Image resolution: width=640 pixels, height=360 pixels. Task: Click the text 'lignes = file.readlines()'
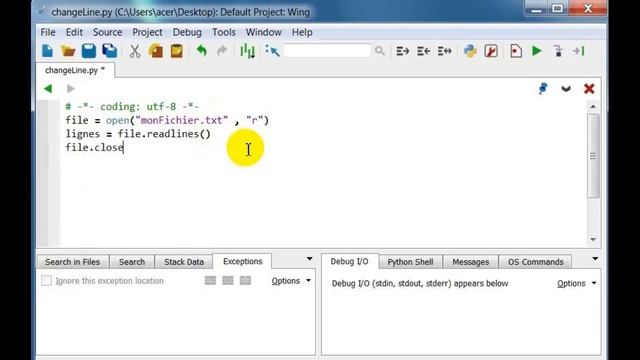pos(138,134)
